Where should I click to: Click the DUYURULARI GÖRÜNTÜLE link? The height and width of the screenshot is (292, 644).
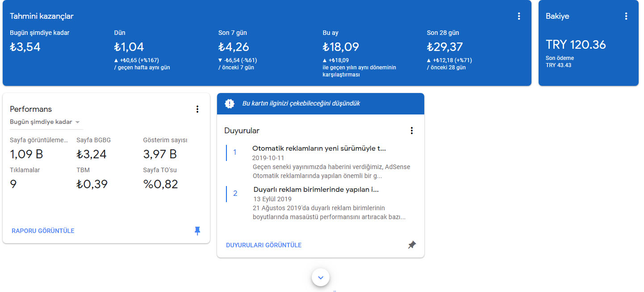pyautogui.click(x=263, y=245)
